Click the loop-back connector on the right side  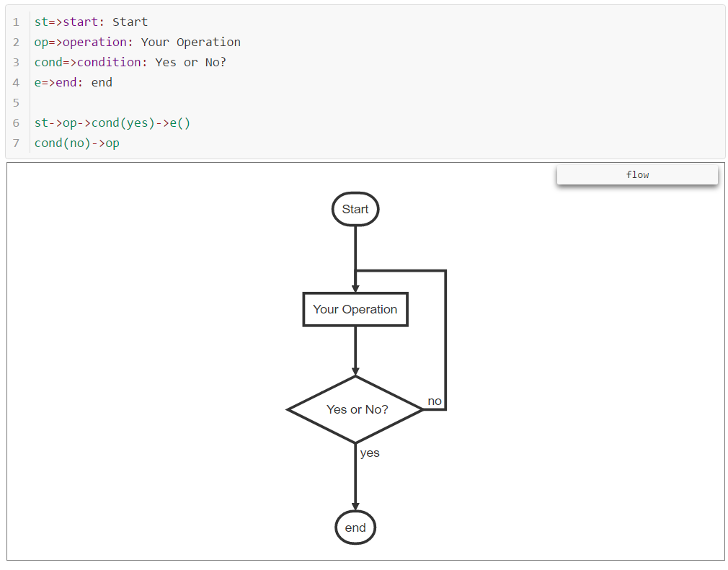445,339
